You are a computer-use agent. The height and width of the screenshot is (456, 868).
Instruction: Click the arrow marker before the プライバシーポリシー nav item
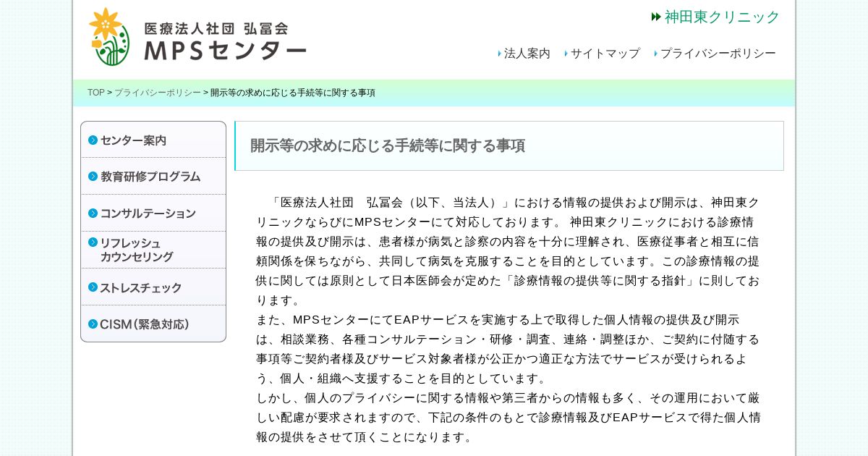pyautogui.click(x=656, y=54)
